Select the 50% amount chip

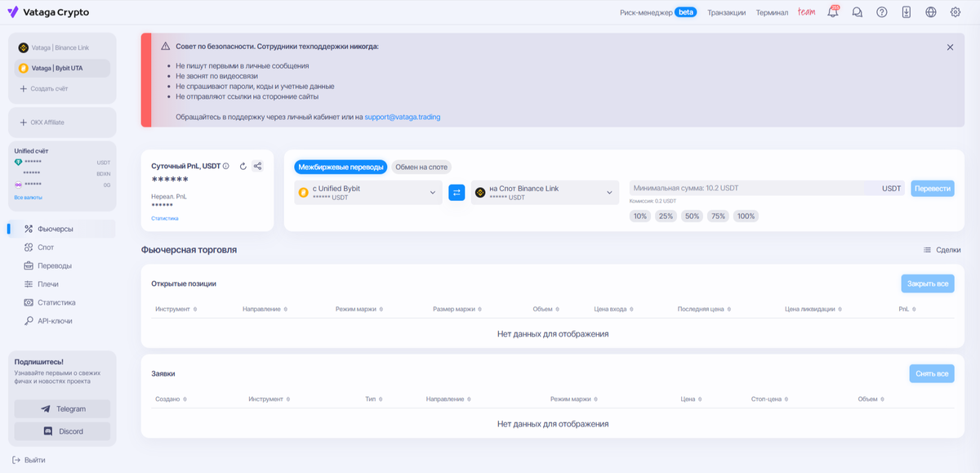pos(693,216)
